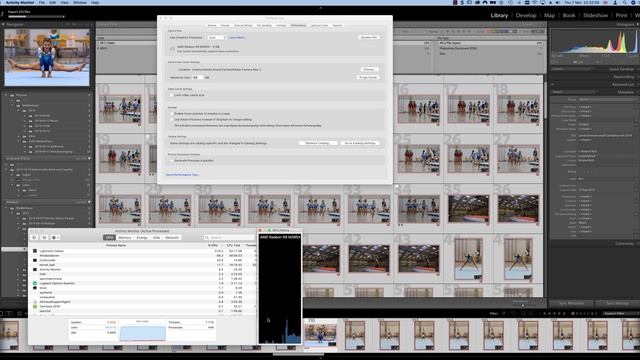Toggle Generate Previews in parallel checkbox
This screenshot has width=640, height=360.
172,160
